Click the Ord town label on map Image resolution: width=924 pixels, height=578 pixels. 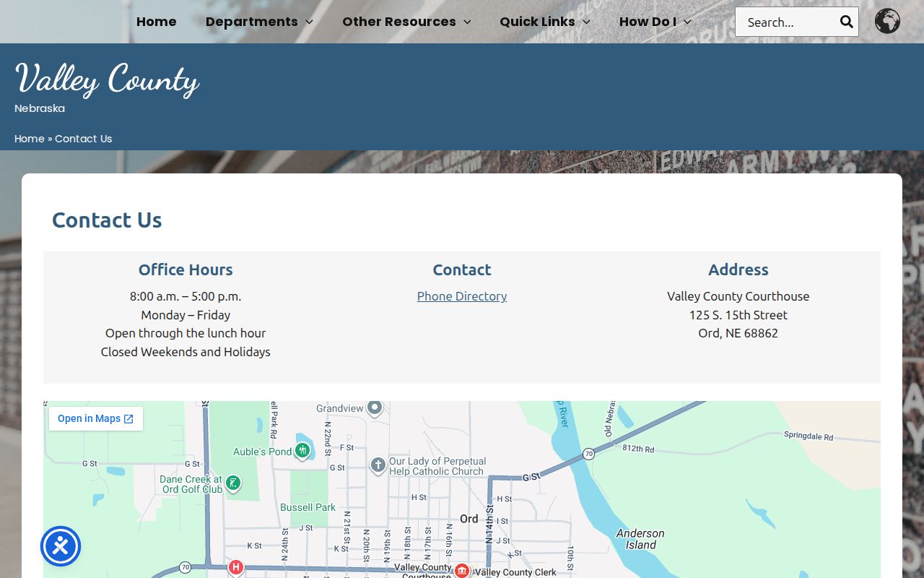(x=469, y=519)
